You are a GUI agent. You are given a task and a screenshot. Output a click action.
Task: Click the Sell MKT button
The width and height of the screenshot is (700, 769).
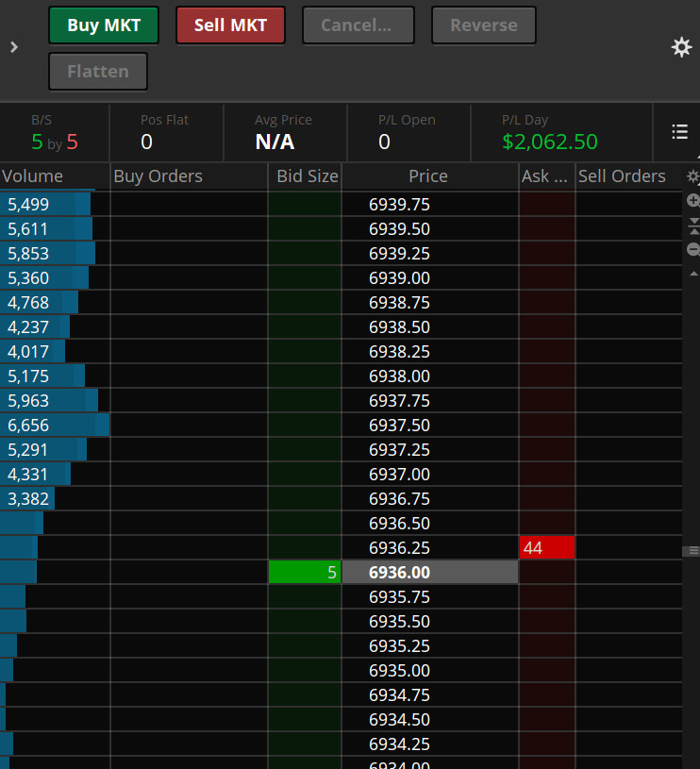pos(230,25)
